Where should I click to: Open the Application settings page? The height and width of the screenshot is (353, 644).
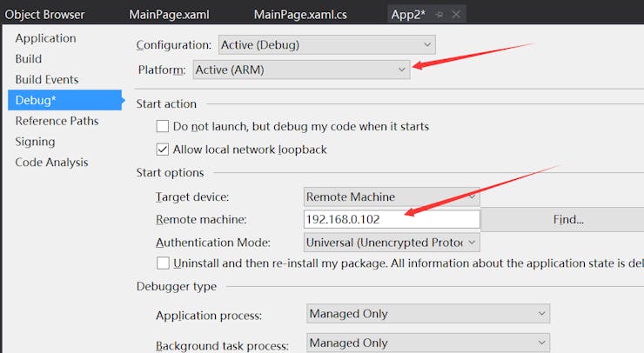pyautogui.click(x=45, y=38)
